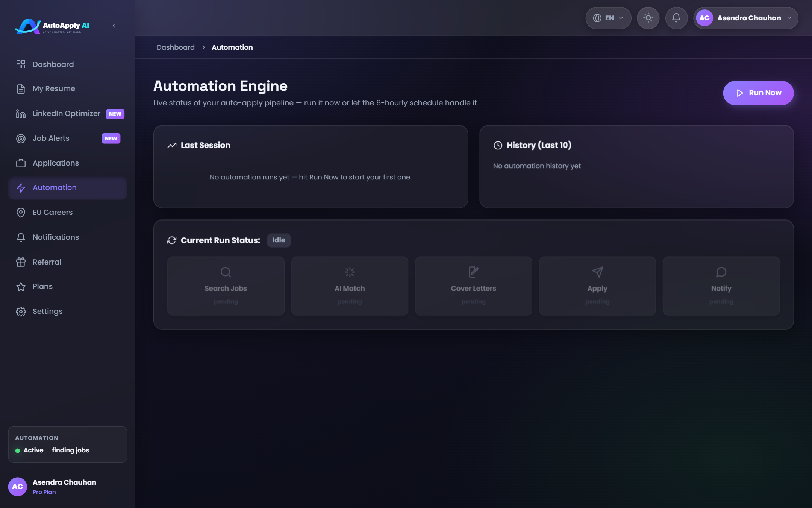Click the Dashboard breadcrumb link

(176, 47)
